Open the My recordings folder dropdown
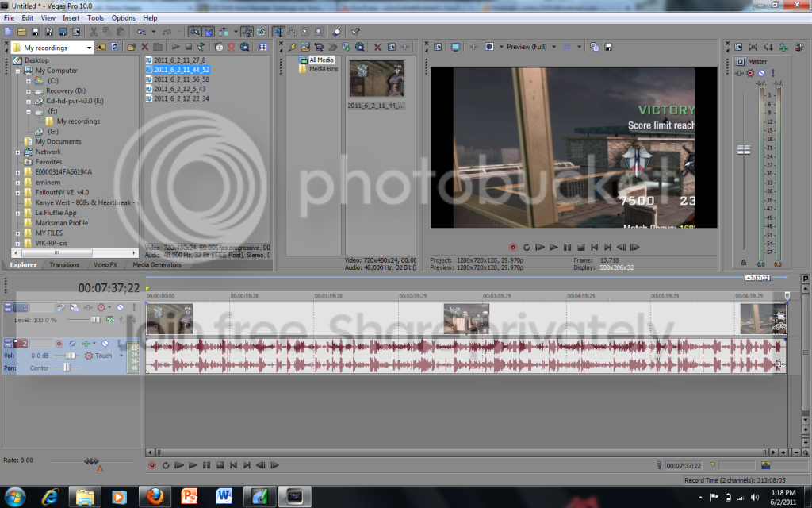The width and height of the screenshot is (812, 508). [x=89, y=48]
